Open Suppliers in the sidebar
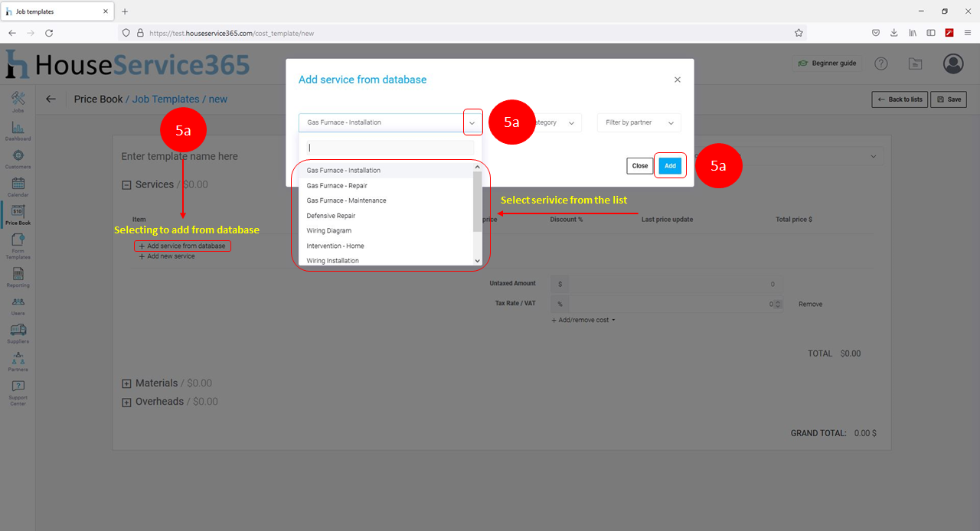This screenshot has height=531, width=980. [18, 334]
